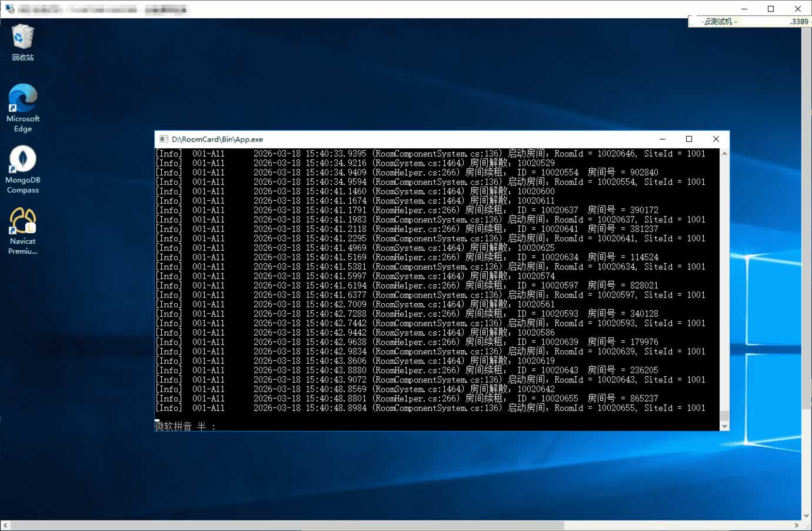This screenshot has width=812, height=531.
Task: Launch Microsoft Edge from the desktop
Action: pos(22,107)
